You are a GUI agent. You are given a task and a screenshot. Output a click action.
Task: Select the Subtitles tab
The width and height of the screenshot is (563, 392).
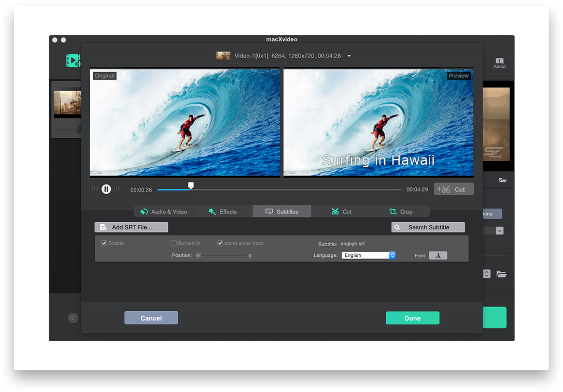[282, 212]
